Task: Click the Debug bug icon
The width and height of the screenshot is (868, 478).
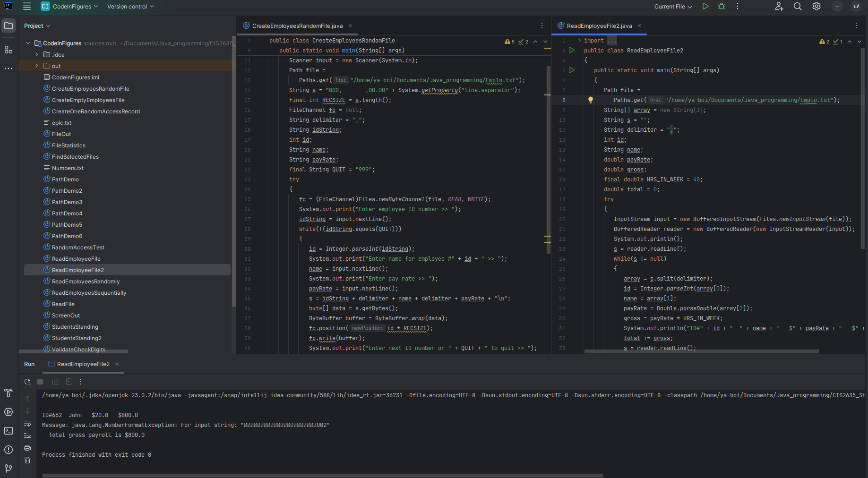Action: (x=721, y=7)
